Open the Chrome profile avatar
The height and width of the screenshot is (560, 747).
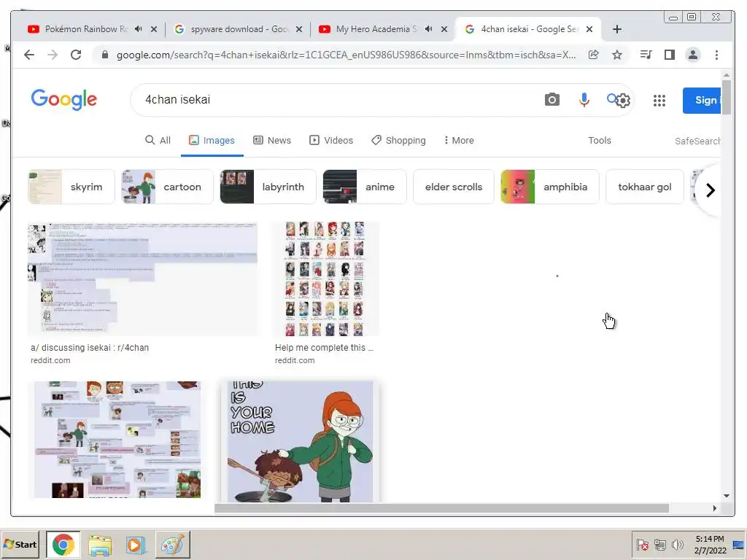coord(693,55)
